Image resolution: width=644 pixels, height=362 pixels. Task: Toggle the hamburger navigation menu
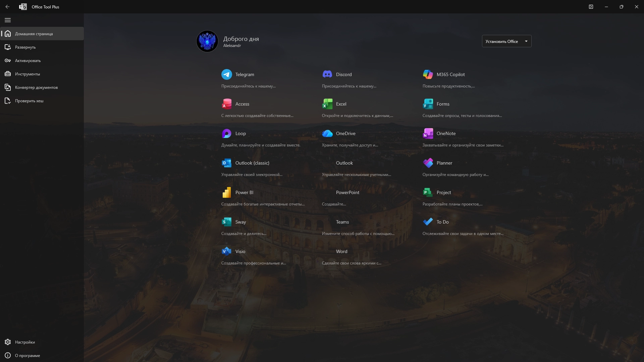tap(8, 20)
